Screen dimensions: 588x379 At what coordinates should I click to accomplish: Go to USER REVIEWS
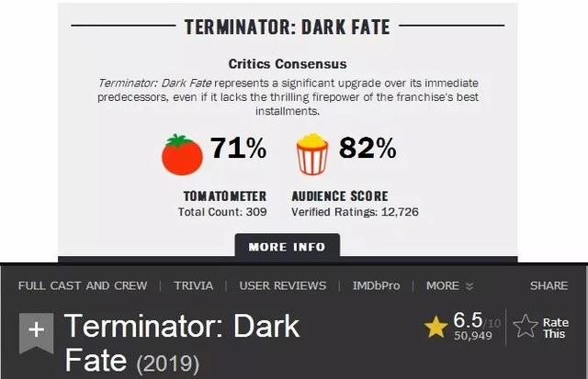click(x=283, y=285)
